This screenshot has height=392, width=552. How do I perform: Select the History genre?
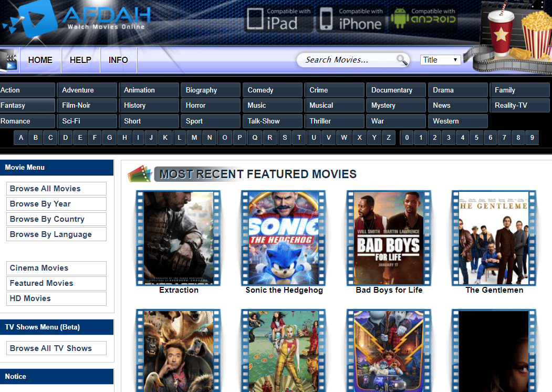click(x=149, y=105)
